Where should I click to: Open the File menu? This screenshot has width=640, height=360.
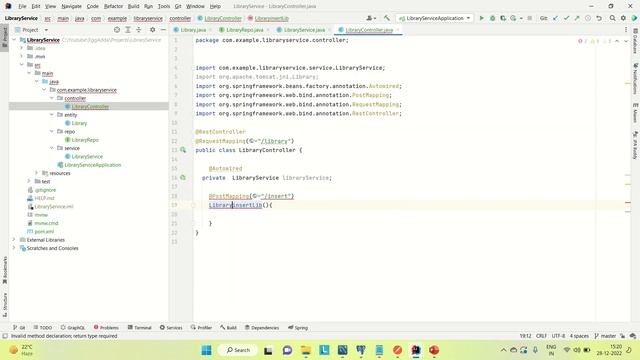click(x=22, y=6)
